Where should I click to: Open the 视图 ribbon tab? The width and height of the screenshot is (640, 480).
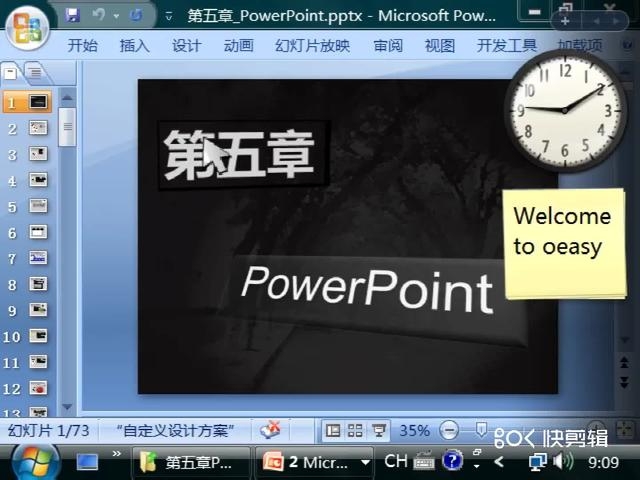(x=440, y=45)
